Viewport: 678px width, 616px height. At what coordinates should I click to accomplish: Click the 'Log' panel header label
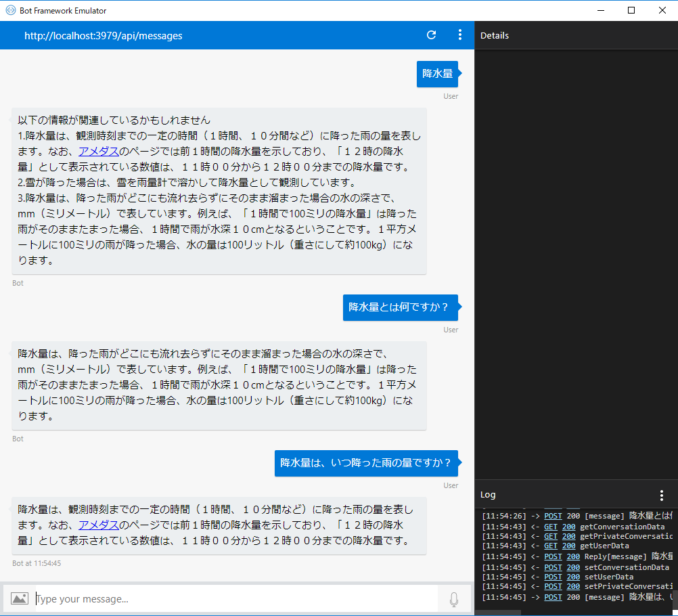coord(488,494)
